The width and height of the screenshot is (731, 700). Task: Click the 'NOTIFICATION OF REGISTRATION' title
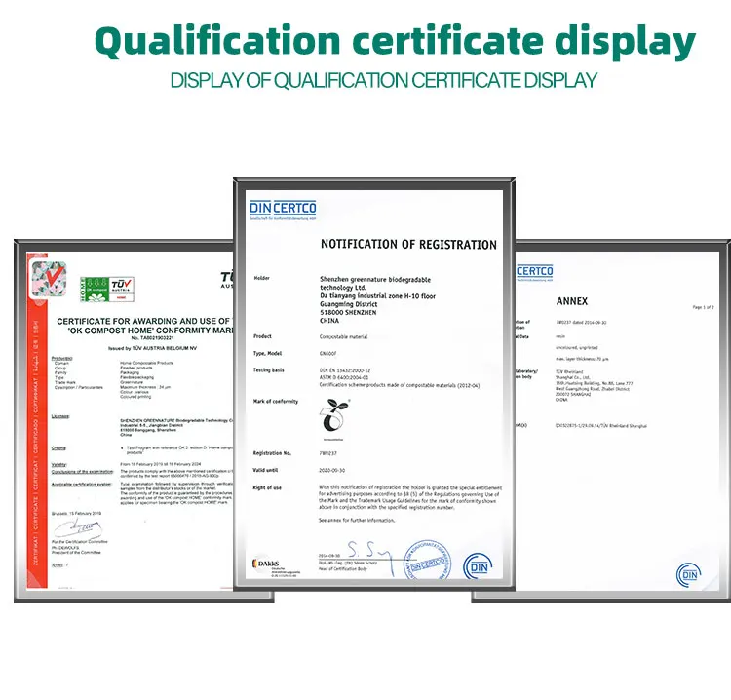click(x=408, y=245)
